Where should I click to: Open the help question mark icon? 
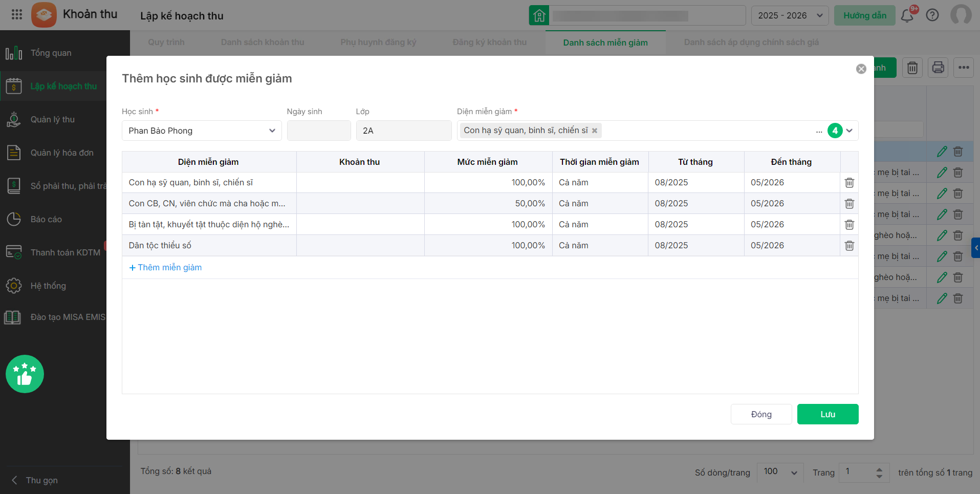click(x=932, y=15)
